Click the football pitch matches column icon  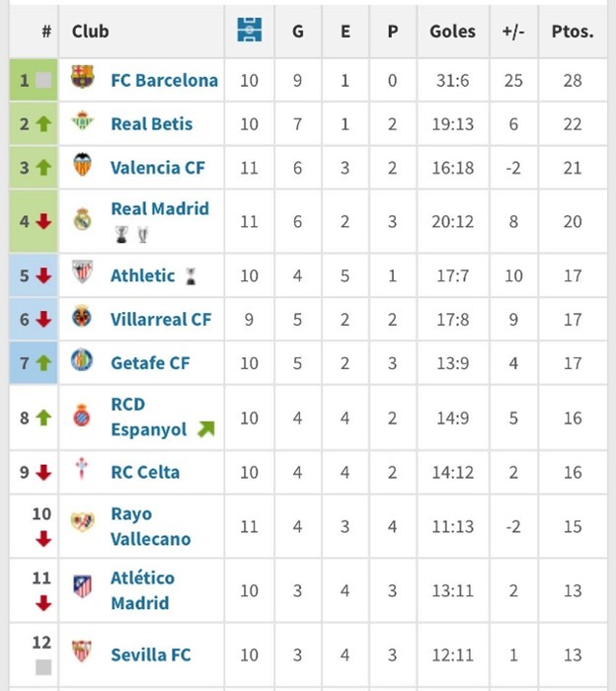[250, 30]
